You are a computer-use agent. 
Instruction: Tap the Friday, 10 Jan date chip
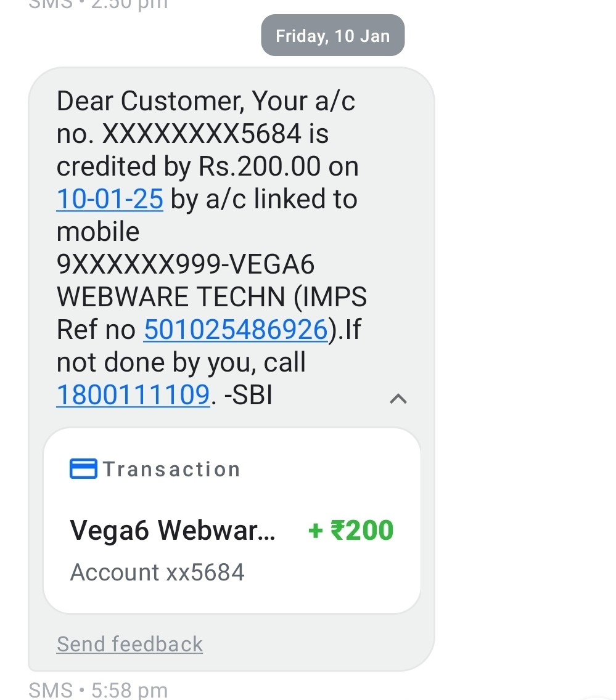click(333, 35)
